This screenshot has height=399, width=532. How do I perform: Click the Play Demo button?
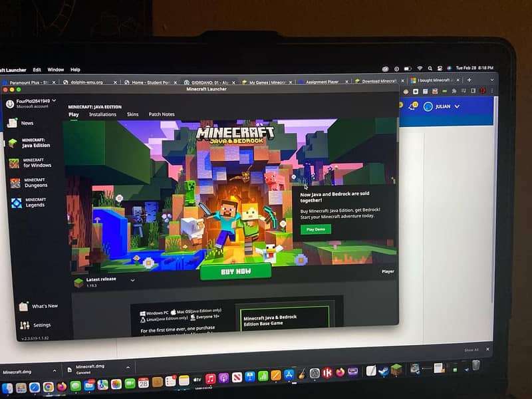(316, 229)
